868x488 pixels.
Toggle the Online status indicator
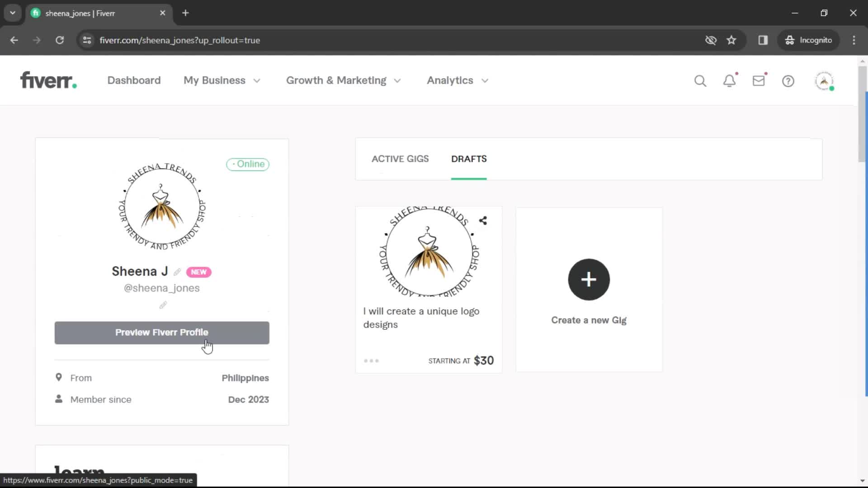click(x=247, y=164)
